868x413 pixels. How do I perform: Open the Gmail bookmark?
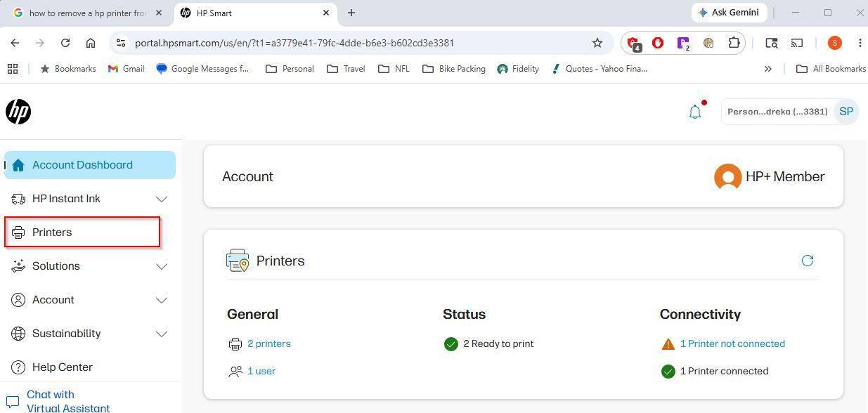(x=127, y=69)
